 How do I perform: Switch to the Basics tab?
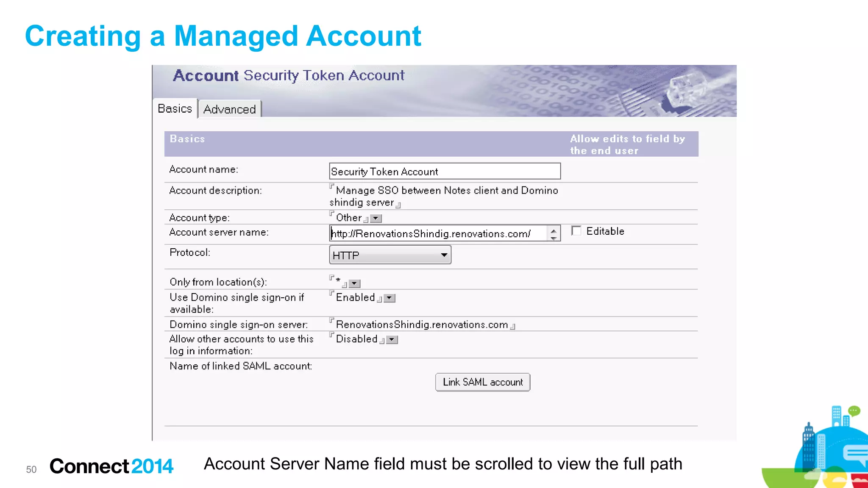pos(175,109)
